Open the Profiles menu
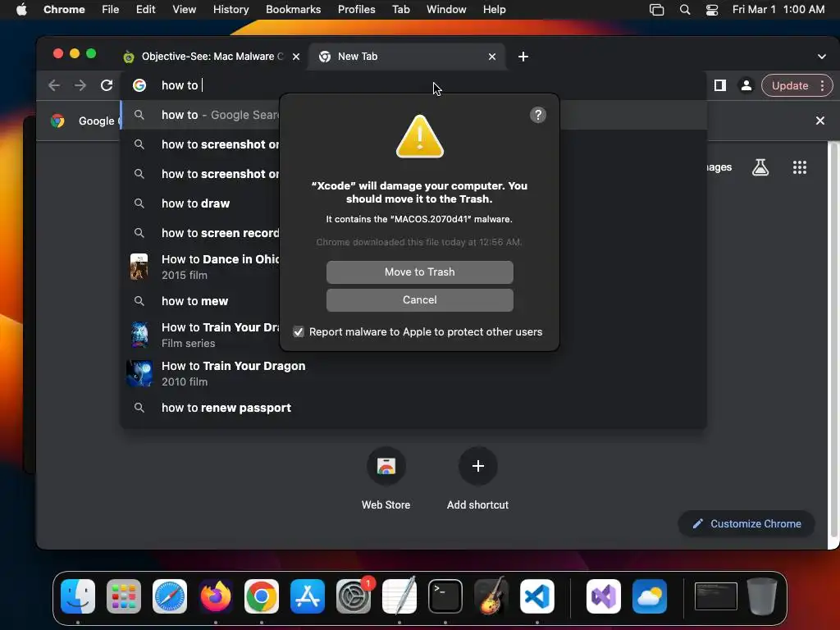Viewport: 840px width, 630px height. pos(356,9)
